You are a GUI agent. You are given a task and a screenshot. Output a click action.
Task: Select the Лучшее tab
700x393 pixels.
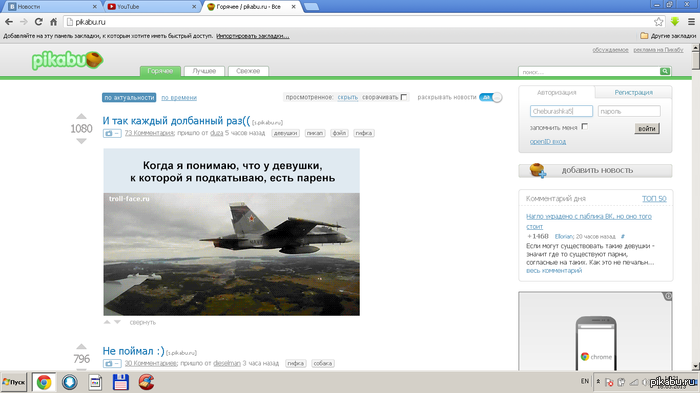204,71
